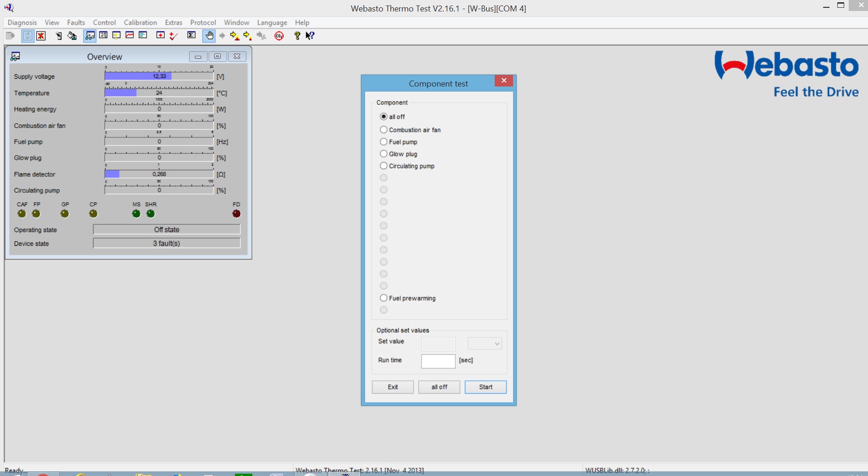868x476 pixels.
Task: Click the Start button in Component test
Action: tap(486, 387)
